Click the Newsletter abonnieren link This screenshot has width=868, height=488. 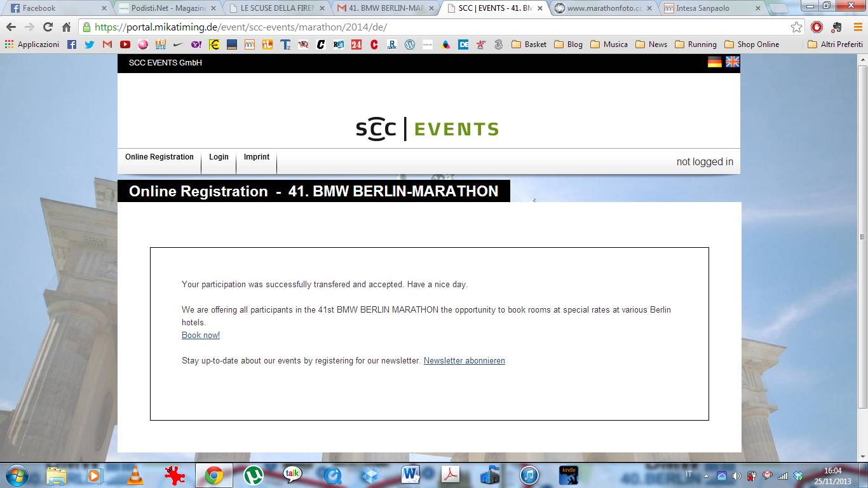pos(464,361)
